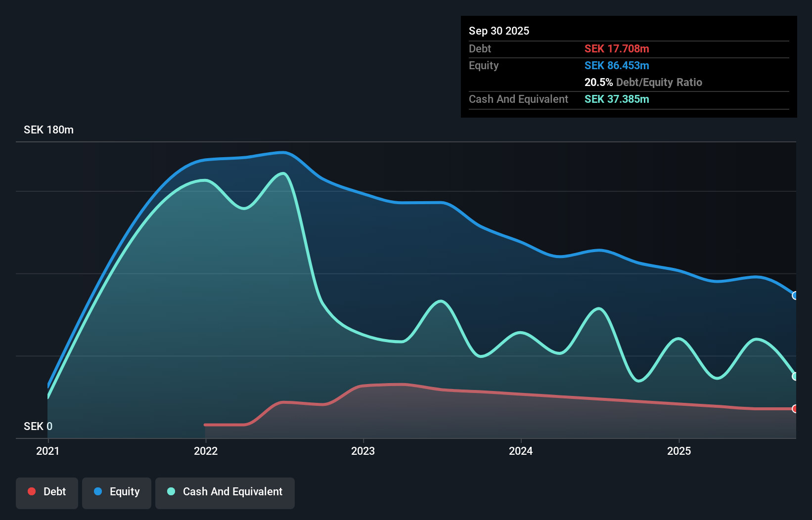Expand the Cash And Equivalent row
Viewport: 812px width, 520px height.
coord(518,99)
